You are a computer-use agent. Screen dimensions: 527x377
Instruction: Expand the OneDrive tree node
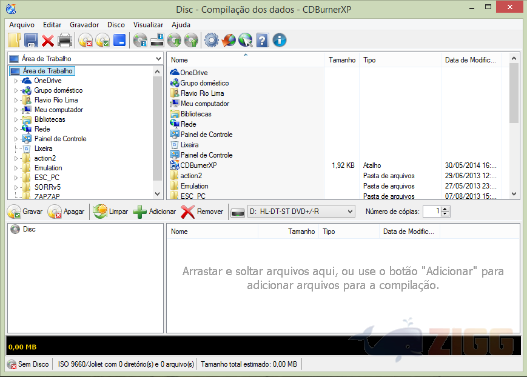click(x=16, y=81)
